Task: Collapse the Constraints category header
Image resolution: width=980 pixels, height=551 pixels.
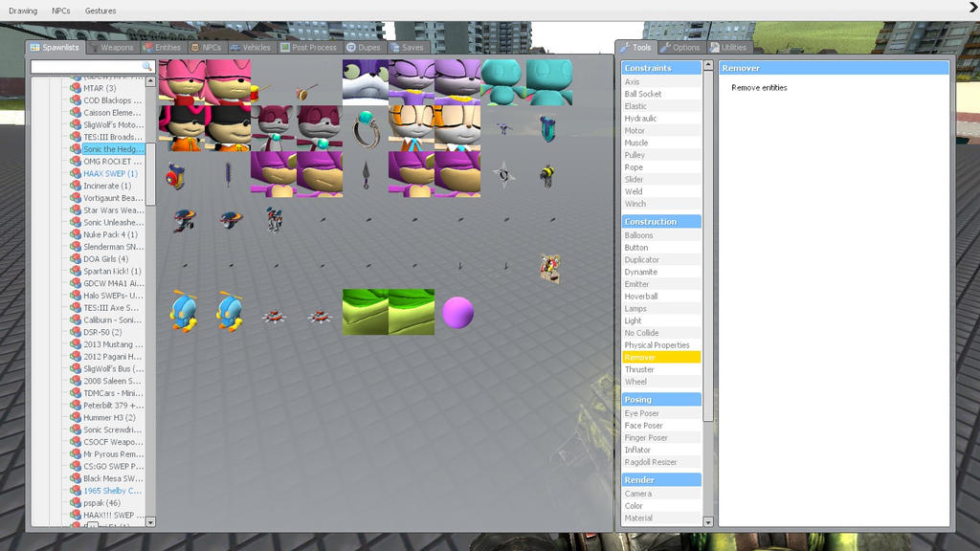Action: 661,68
